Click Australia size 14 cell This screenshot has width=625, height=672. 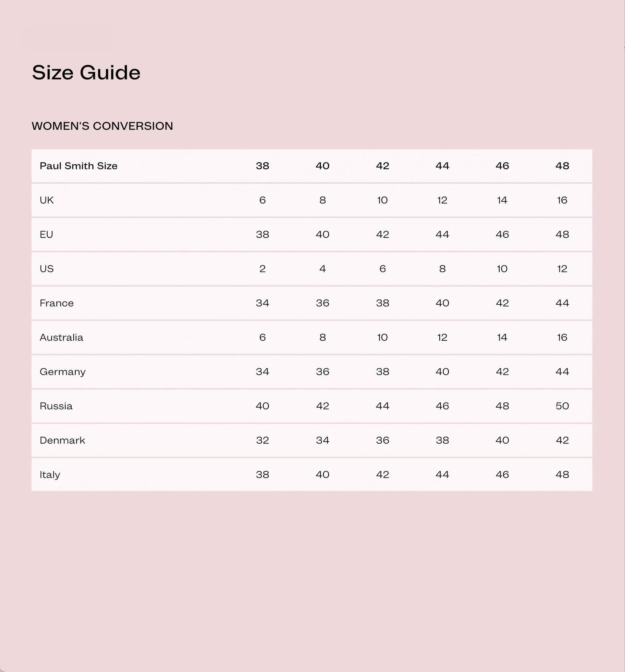tap(502, 338)
